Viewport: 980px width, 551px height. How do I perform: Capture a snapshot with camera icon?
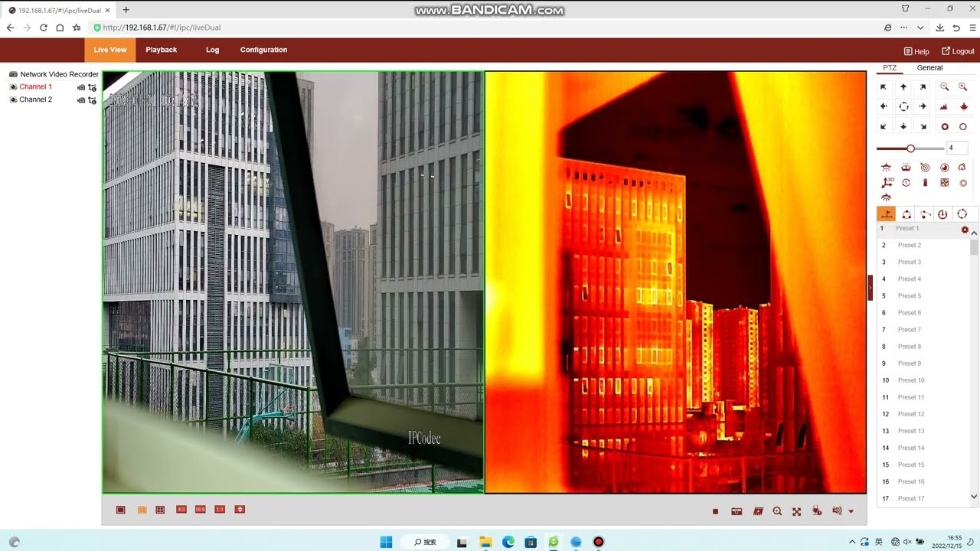(737, 511)
